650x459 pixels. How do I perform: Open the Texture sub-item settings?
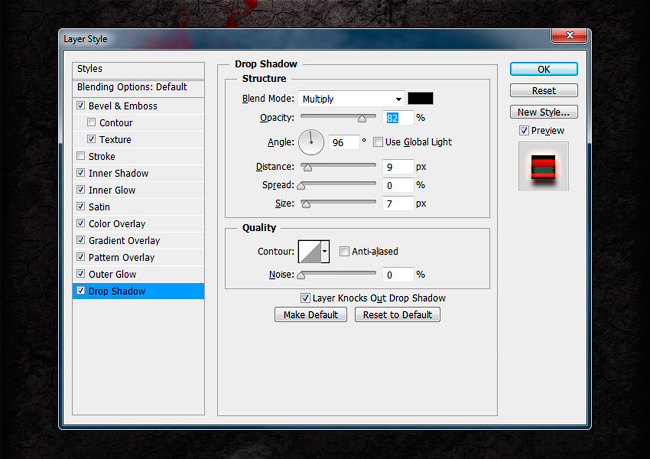115,139
